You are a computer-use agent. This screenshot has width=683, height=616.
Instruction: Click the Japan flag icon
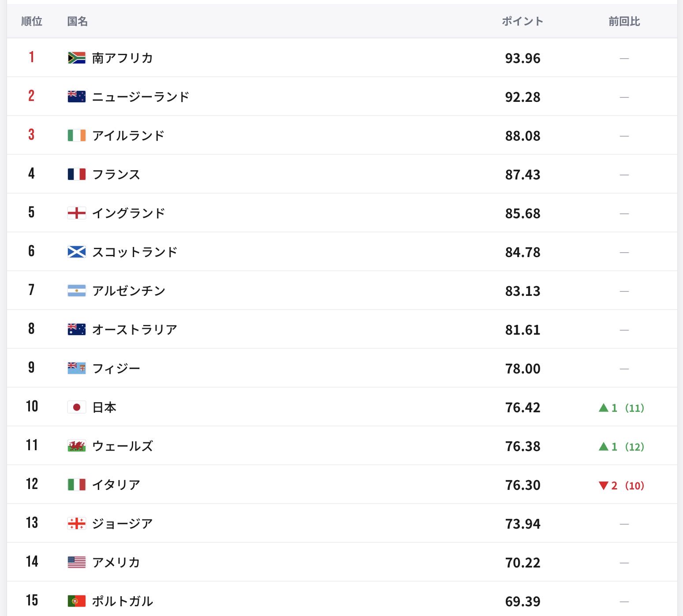(76, 407)
